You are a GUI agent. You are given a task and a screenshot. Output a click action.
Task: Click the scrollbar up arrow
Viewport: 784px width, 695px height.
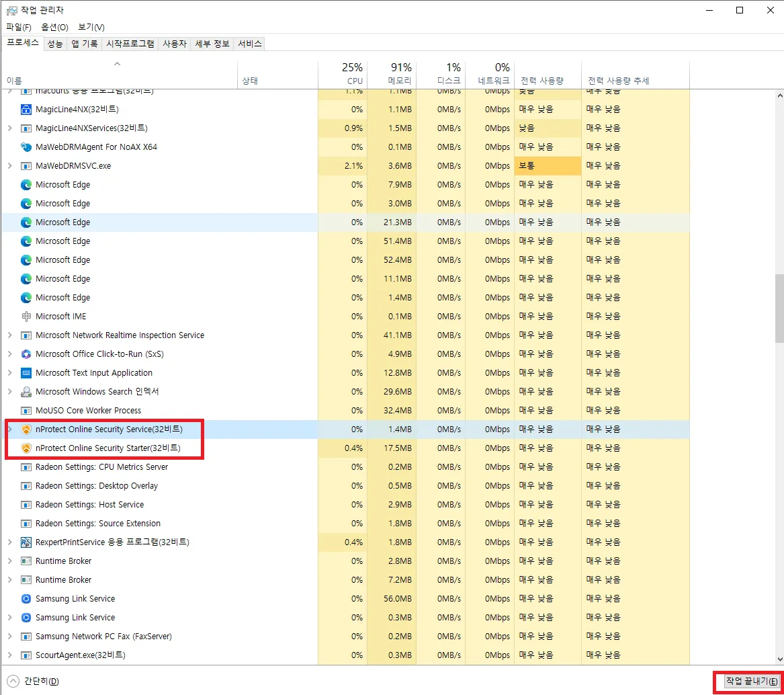[x=779, y=95]
